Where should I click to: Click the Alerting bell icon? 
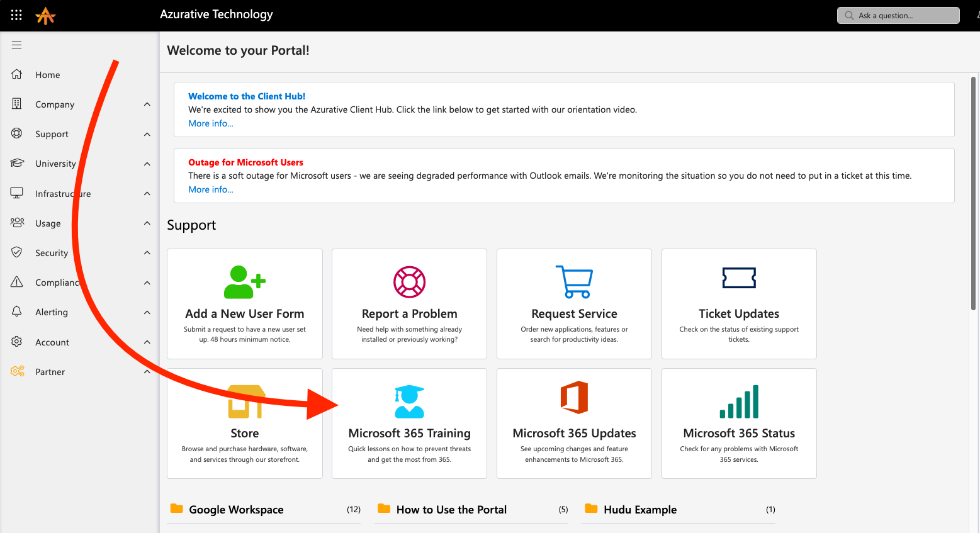[x=17, y=311]
